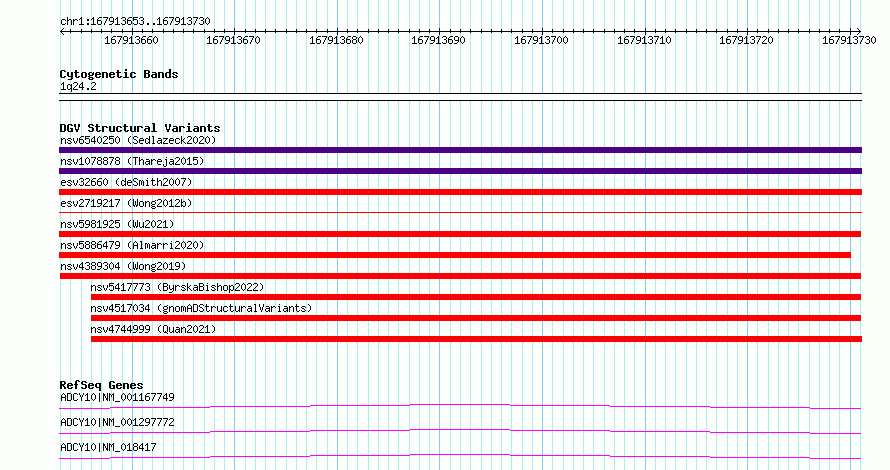Screen dimensions: 890x470
Task: Open variant nsv5886479 (Almarri2020) label
Action: [132, 245]
